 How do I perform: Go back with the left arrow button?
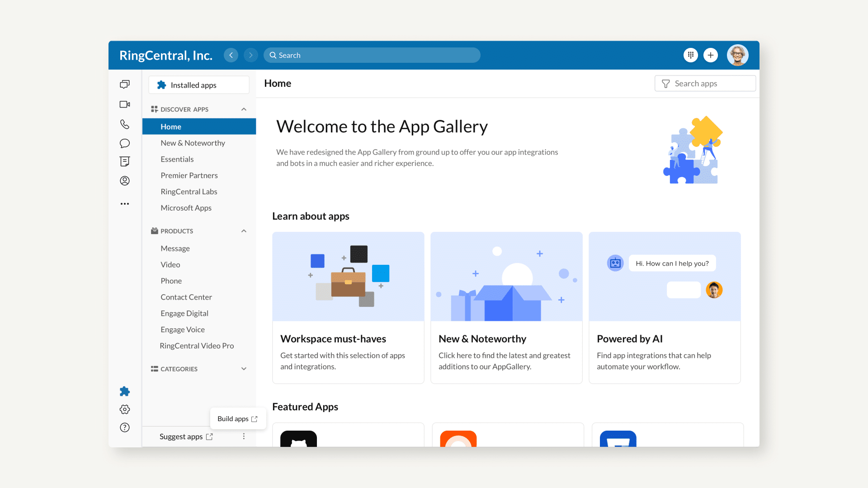231,55
